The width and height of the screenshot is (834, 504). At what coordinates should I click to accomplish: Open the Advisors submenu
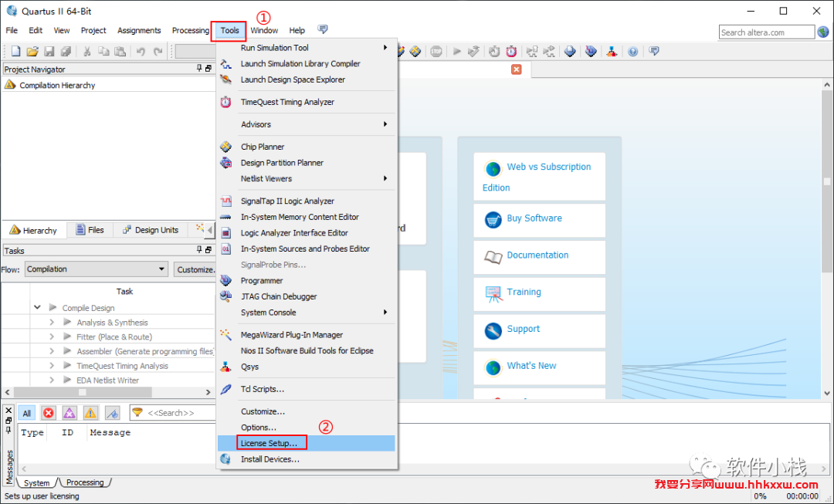pyautogui.click(x=307, y=123)
